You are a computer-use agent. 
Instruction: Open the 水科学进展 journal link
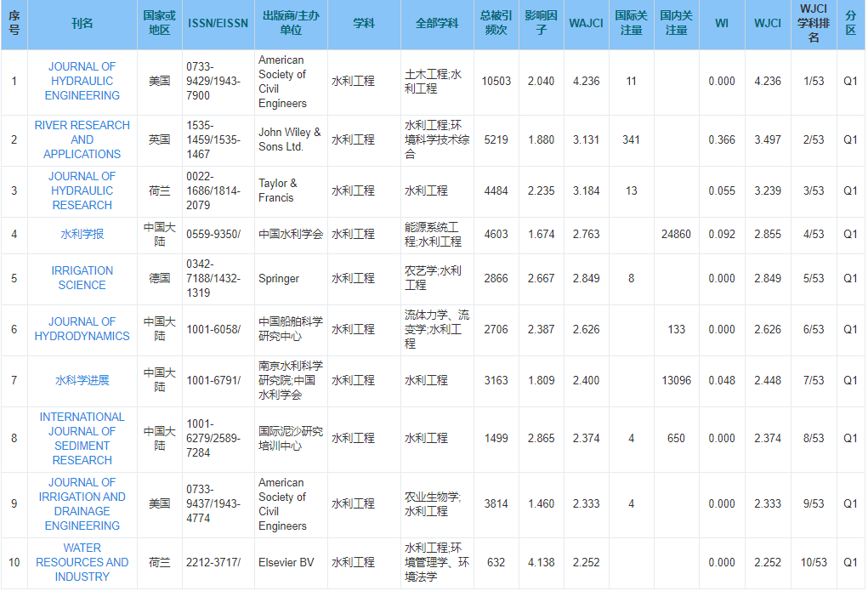(82, 380)
